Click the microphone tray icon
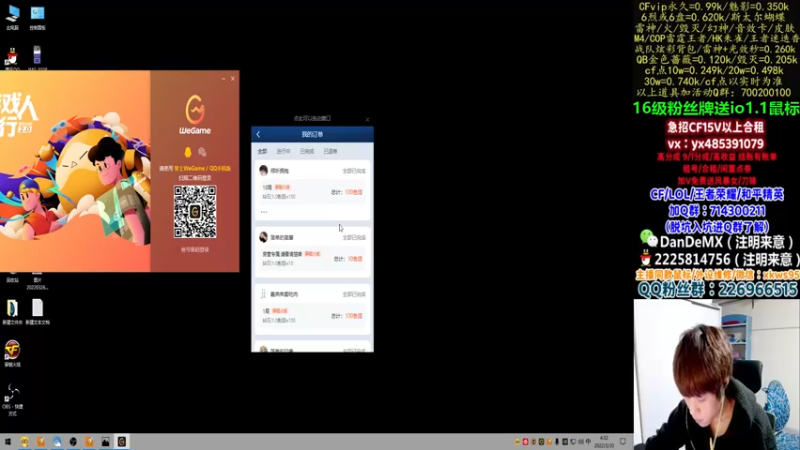 pyautogui.click(x=557, y=442)
